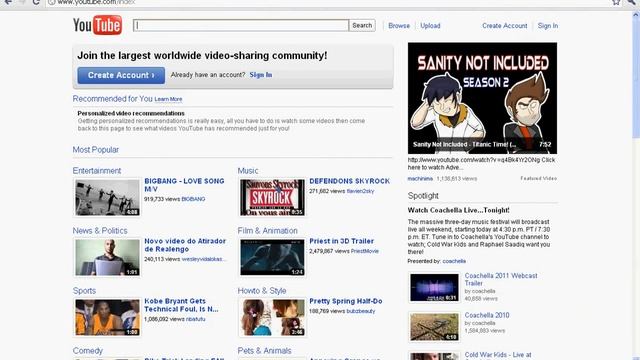Play Kobe Bryant video thumbnail
Viewport: 640px width, 360px height.
point(107,318)
